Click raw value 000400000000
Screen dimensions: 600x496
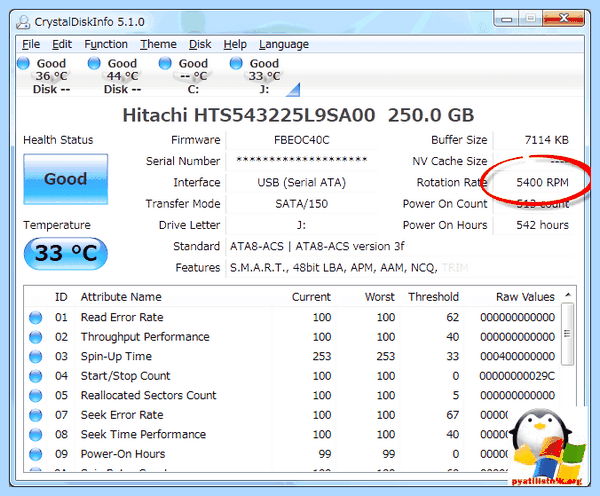click(517, 356)
